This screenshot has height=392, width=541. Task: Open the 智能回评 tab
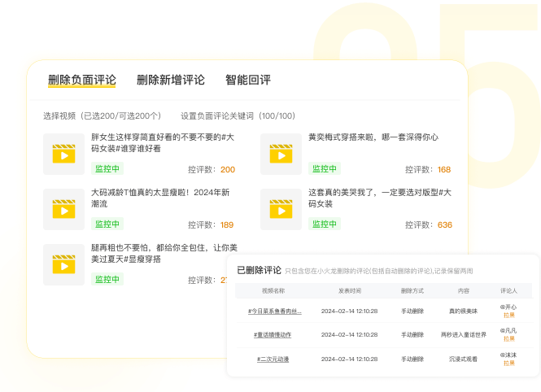248,80
